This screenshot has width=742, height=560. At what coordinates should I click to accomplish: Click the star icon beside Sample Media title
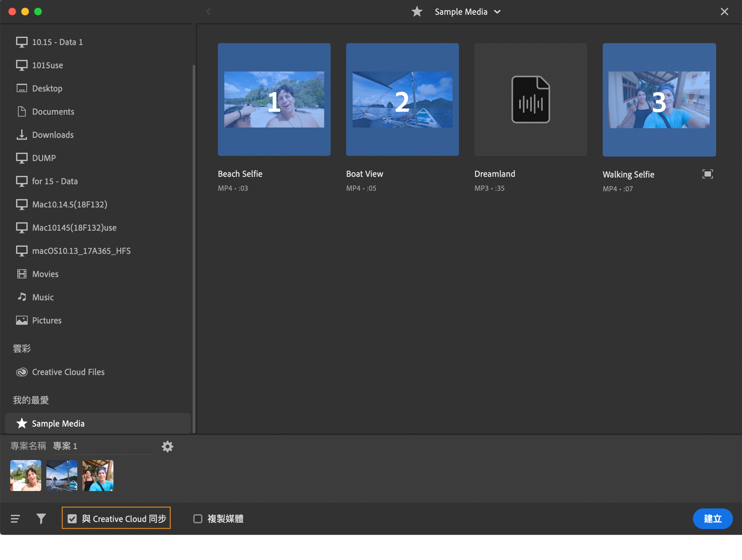point(417,12)
